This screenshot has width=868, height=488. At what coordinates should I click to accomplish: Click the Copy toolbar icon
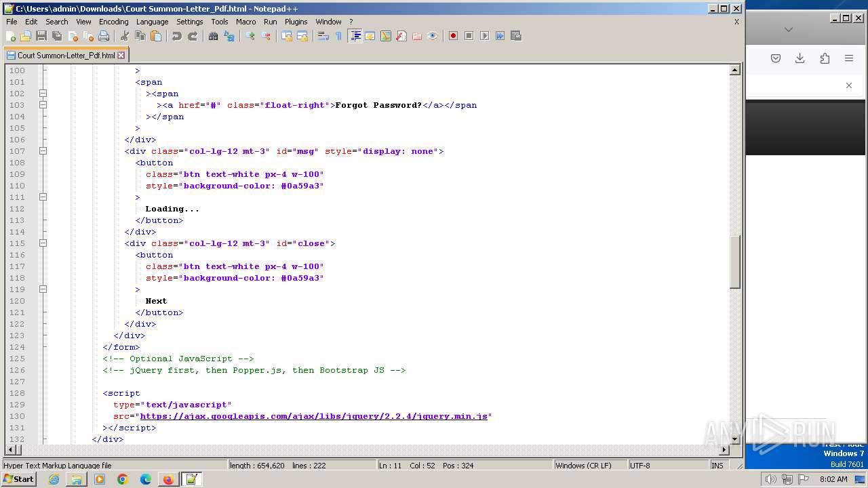pyautogui.click(x=140, y=36)
